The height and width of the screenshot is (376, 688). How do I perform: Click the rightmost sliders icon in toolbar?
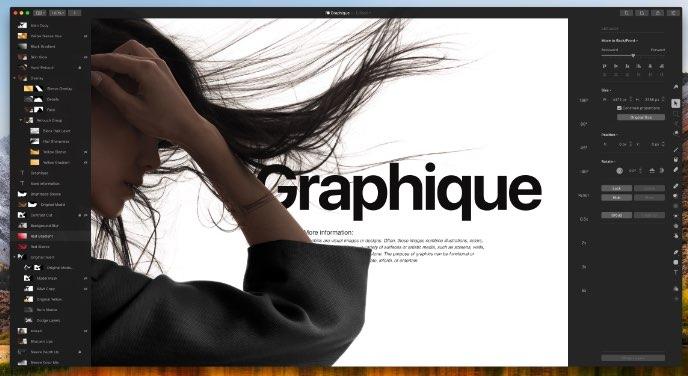coord(673,13)
